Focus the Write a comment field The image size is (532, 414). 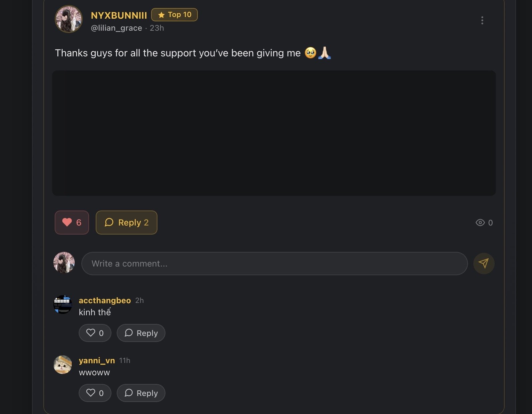274,264
